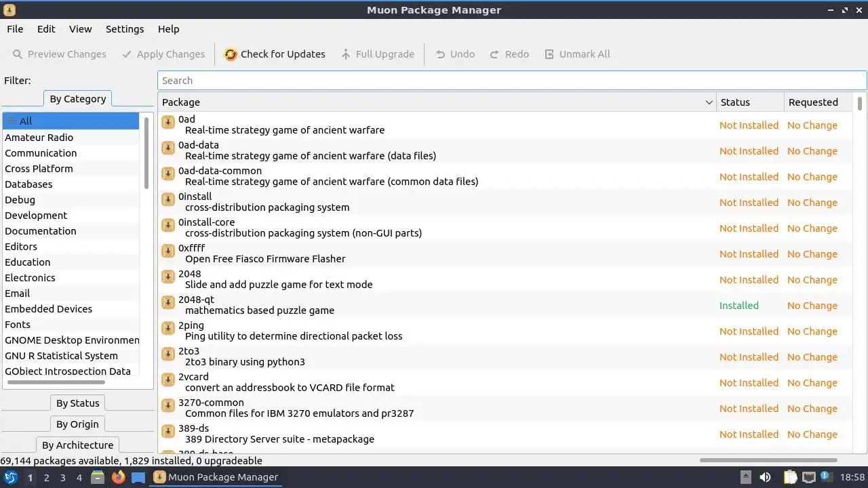Viewport: 868px width, 488px height.
Task: Click Preview Changes toolbar button
Action: point(59,54)
